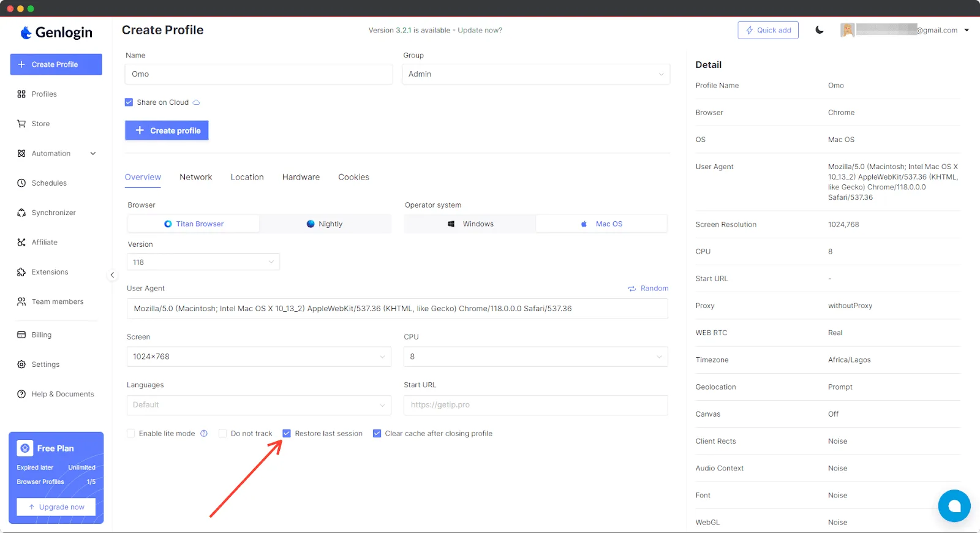This screenshot has width=980, height=533.
Task: Click the Free Plan badge icon
Action: [25, 448]
